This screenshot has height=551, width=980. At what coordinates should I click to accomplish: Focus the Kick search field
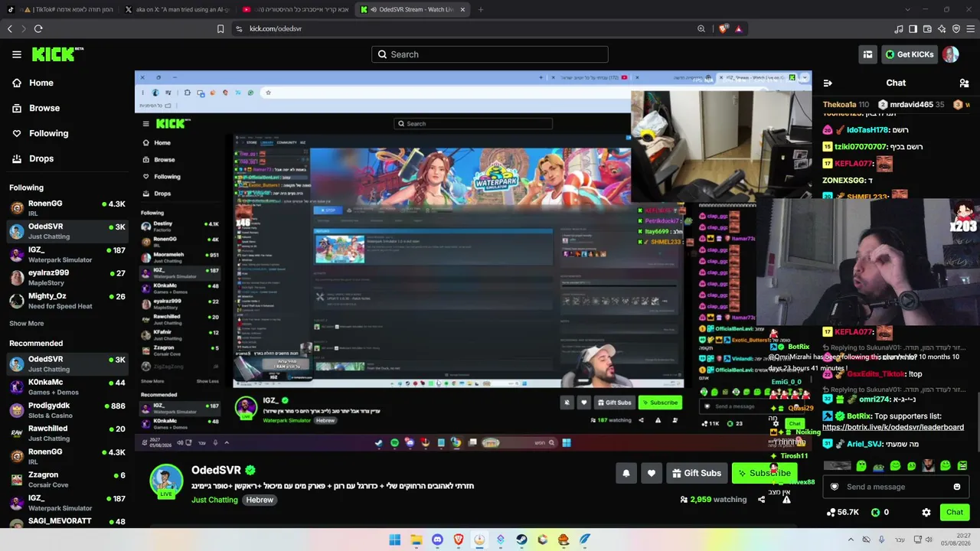coord(490,54)
